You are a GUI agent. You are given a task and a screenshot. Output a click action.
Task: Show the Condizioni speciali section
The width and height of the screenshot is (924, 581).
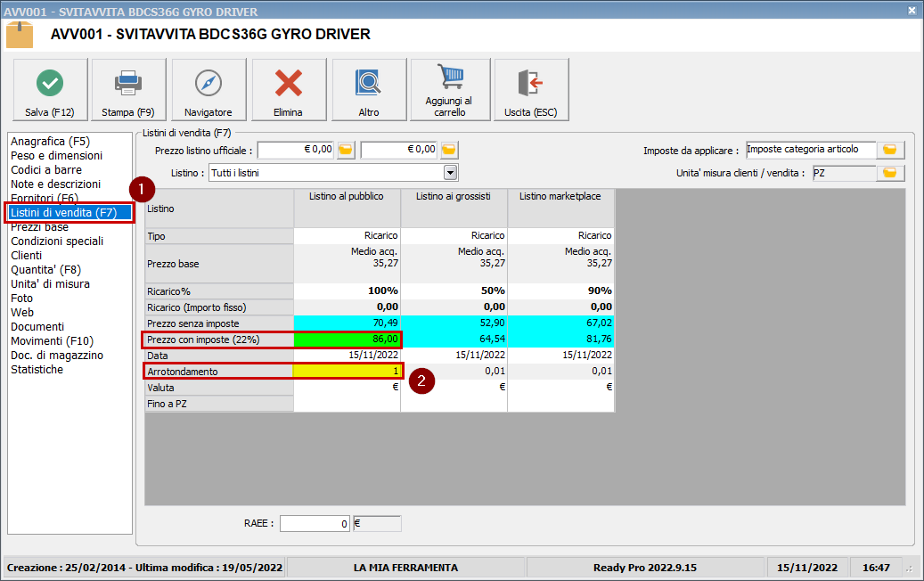tap(57, 241)
